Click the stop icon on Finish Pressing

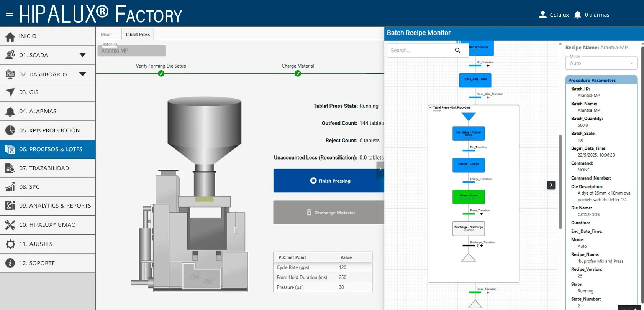tap(313, 181)
